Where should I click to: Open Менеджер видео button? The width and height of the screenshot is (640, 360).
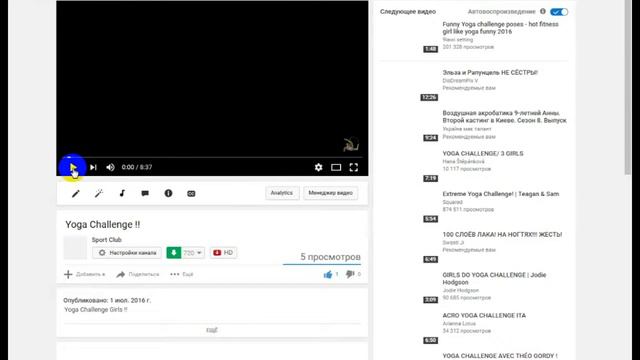331,193
